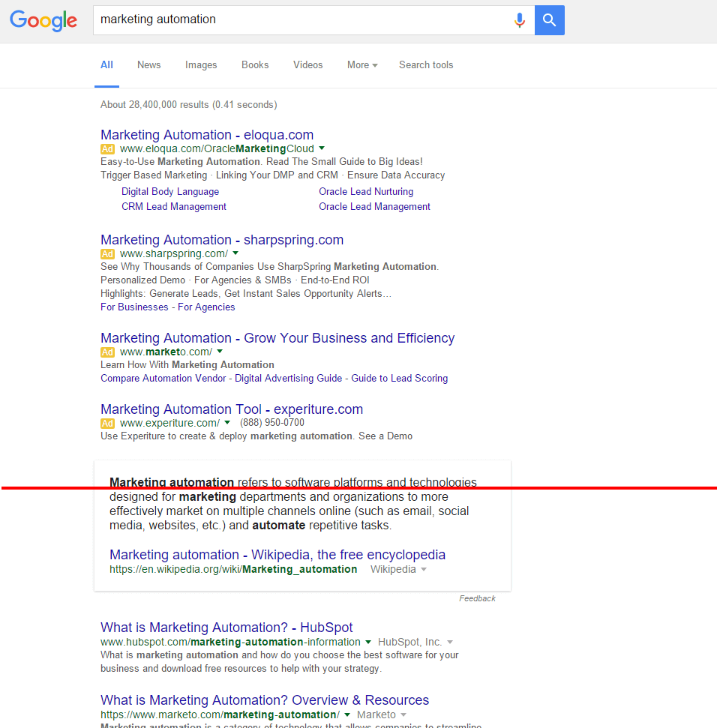Expand the marketo.com/marketing-automation URL green arrow
This screenshot has height=728, width=717.
347,715
